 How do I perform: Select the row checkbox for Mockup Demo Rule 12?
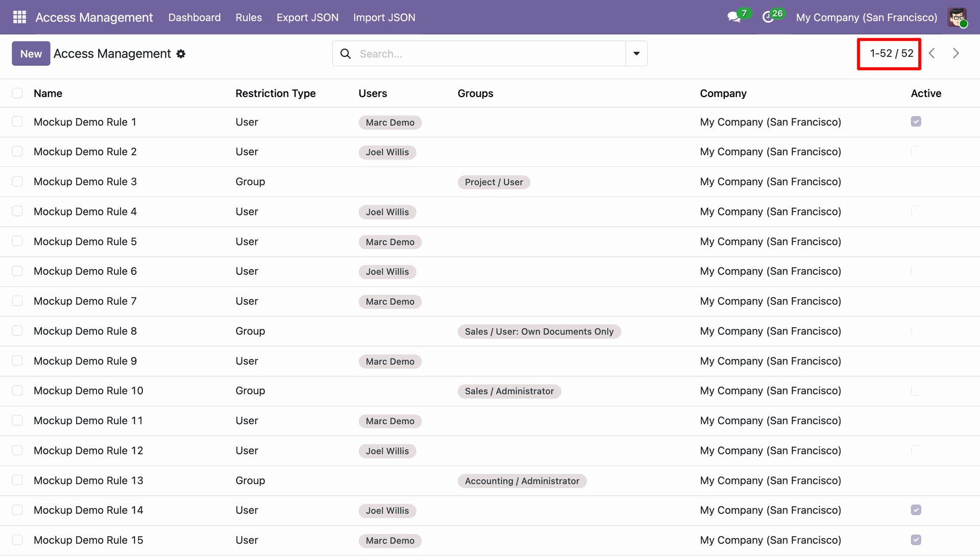17,450
